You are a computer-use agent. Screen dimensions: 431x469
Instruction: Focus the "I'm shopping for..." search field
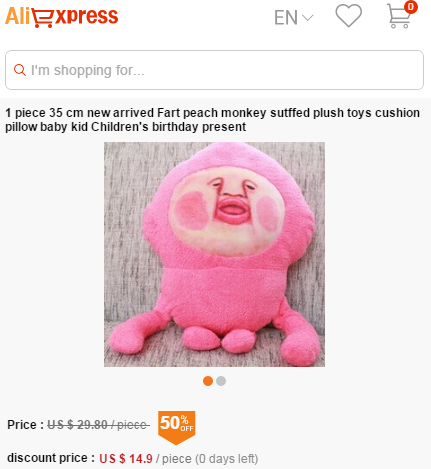click(214, 70)
